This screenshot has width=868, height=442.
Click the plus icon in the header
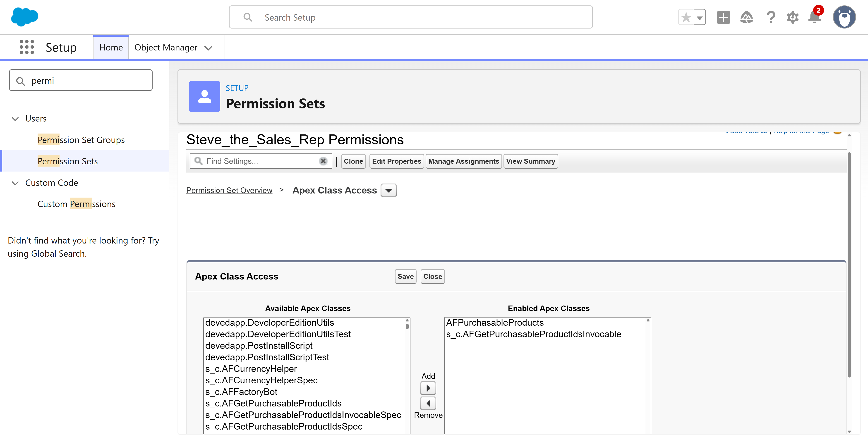pyautogui.click(x=723, y=17)
